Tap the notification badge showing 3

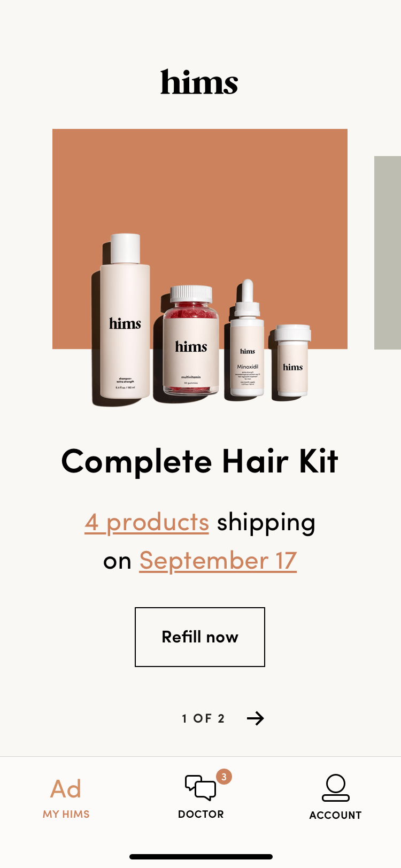tap(224, 777)
